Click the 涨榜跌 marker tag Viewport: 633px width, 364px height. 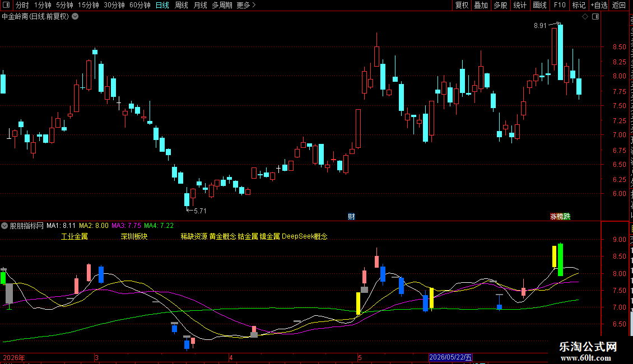(560, 217)
